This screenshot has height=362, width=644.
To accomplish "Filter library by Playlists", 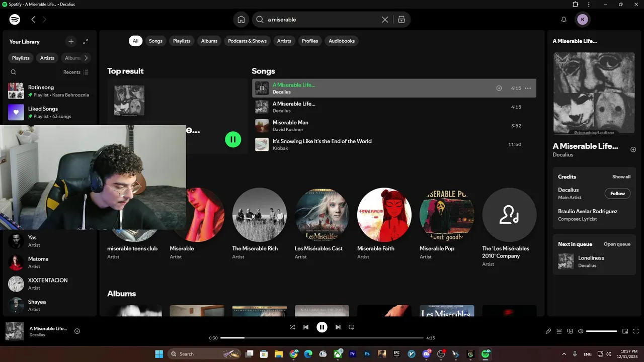I will point(21,58).
